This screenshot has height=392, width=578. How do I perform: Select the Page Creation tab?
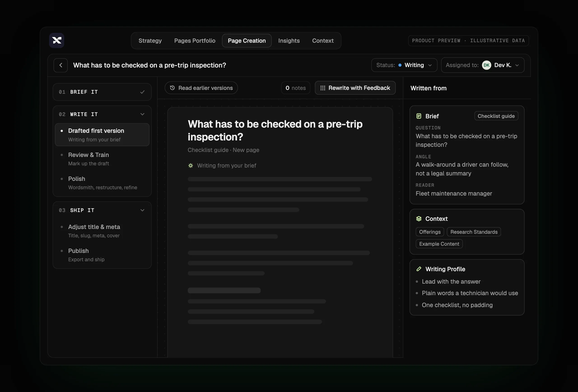click(x=247, y=41)
